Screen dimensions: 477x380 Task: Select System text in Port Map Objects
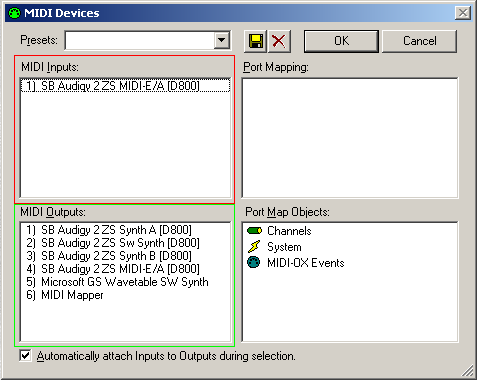pyautogui.click(x=284, y=247)
